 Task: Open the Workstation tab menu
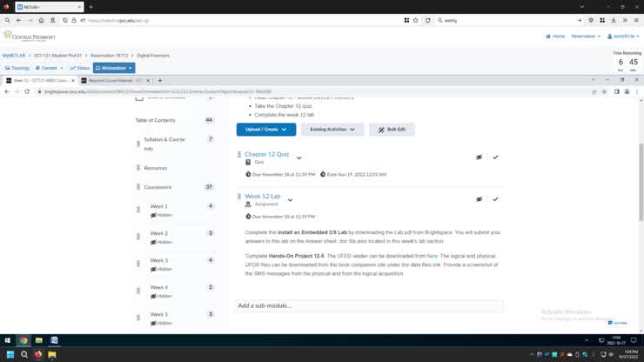pyautogui.click(x=114, y=68)
